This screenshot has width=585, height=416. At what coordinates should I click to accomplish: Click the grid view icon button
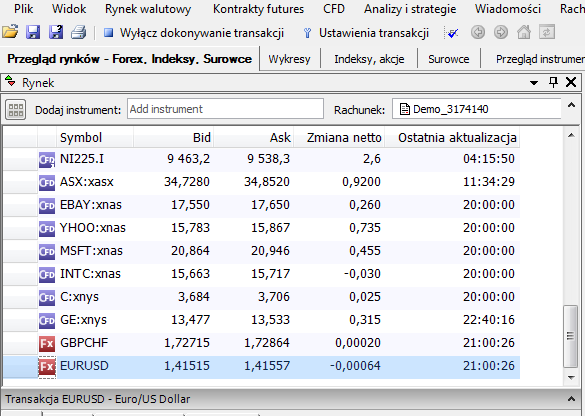pyautogui.click(x=16, y=110)
